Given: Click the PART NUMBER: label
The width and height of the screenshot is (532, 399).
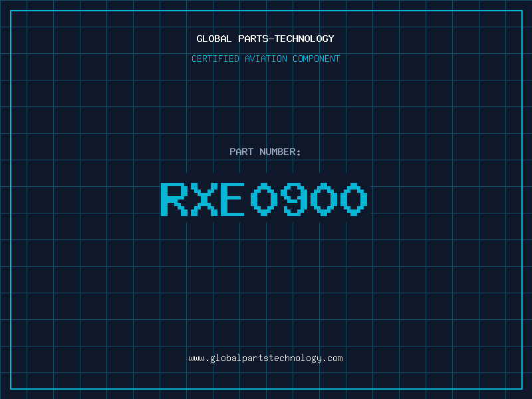Looking at the screenshot, I should (265, 152).
